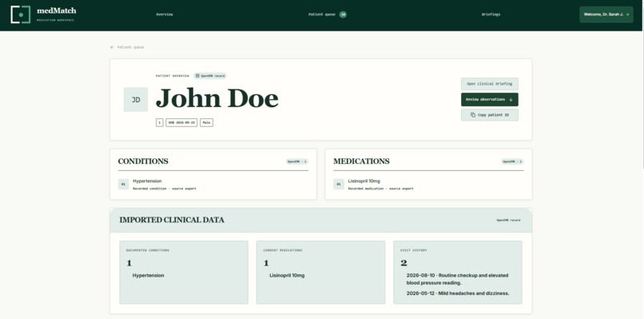Click the OpenEMR record badge icon
This screenshot has width=644, height=319.
point(197,76)
